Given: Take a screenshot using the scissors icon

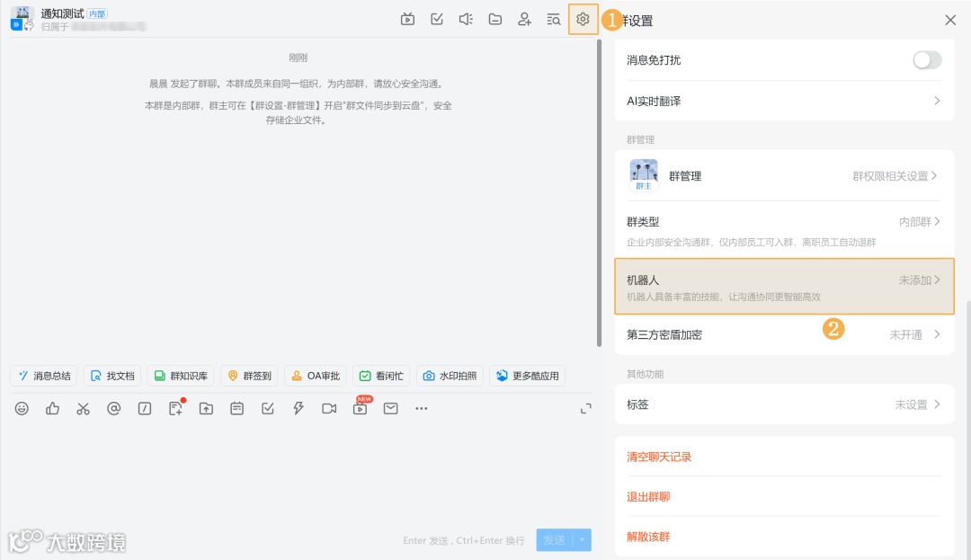Looking at the screenshot, I should [x=83, y=408].
